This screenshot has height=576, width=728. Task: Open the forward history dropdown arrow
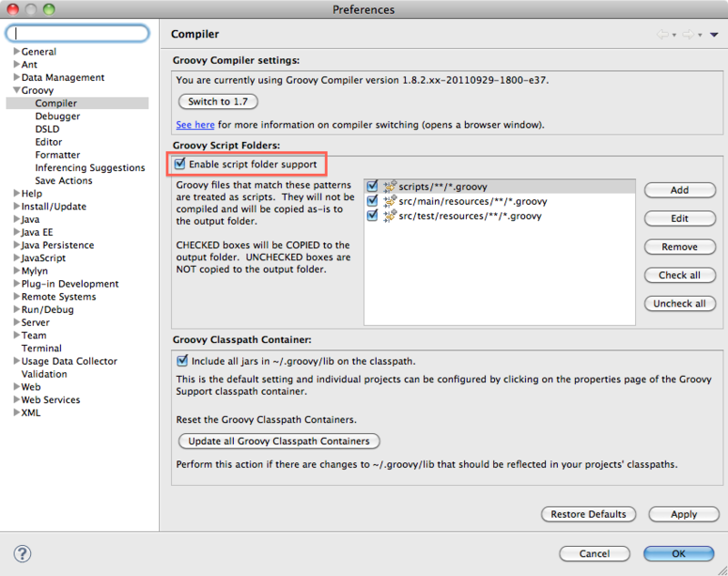[x=700, y=35]
